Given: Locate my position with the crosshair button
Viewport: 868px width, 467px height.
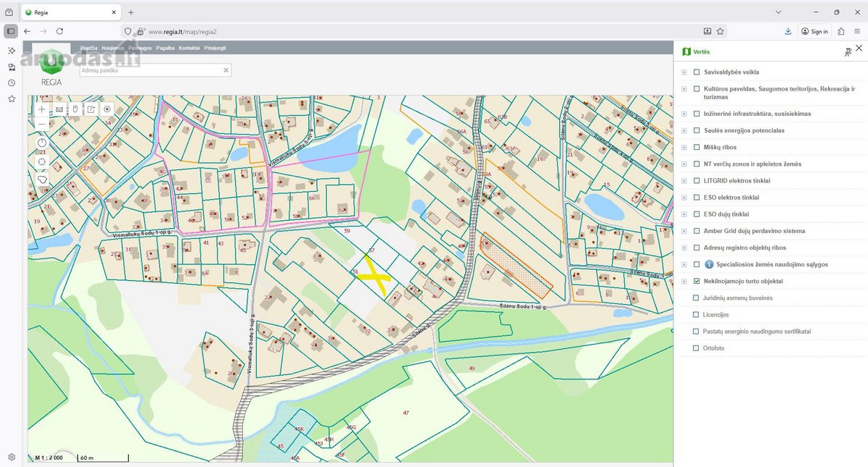Looking at the screenshot, I should click(x=42, y=161).
